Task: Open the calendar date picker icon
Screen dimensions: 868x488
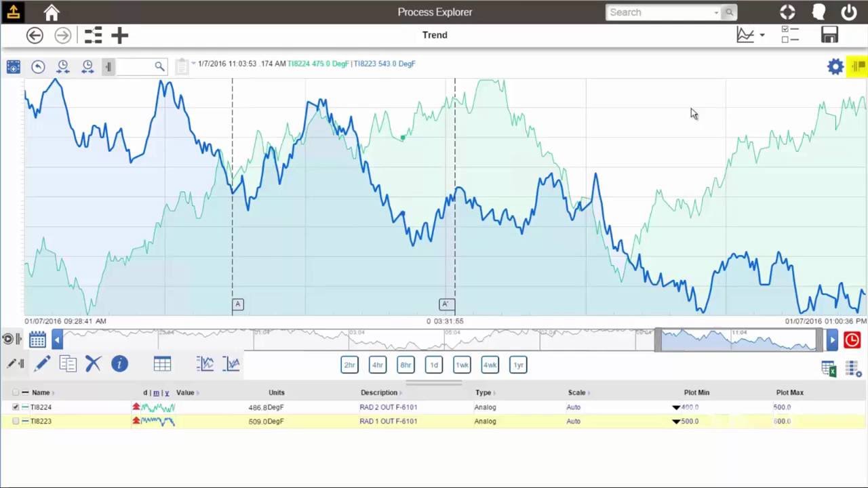Action: (x=37, y=340)
